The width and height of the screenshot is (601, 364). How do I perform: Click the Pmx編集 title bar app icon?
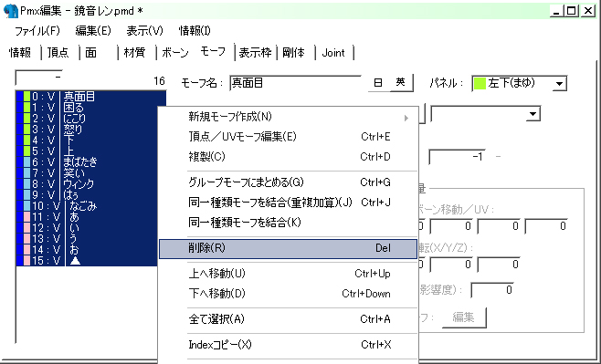pos(10,11)
